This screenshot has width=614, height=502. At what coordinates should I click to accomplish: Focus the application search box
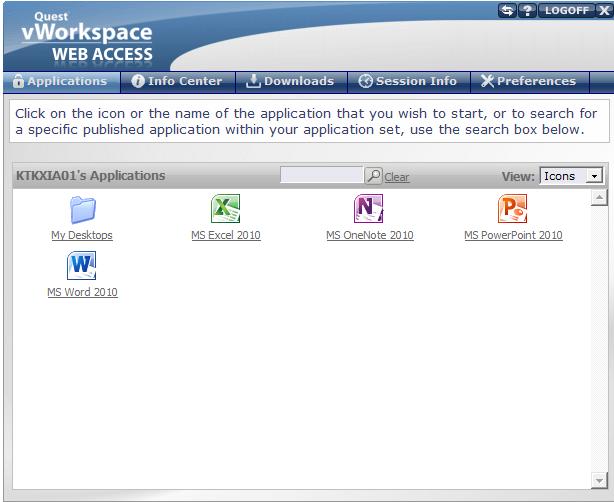[322, 175]
